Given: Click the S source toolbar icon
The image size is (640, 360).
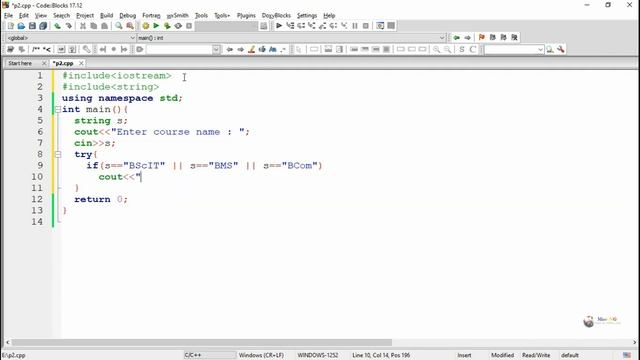Looking at the screenshot, I should [462, 49].
